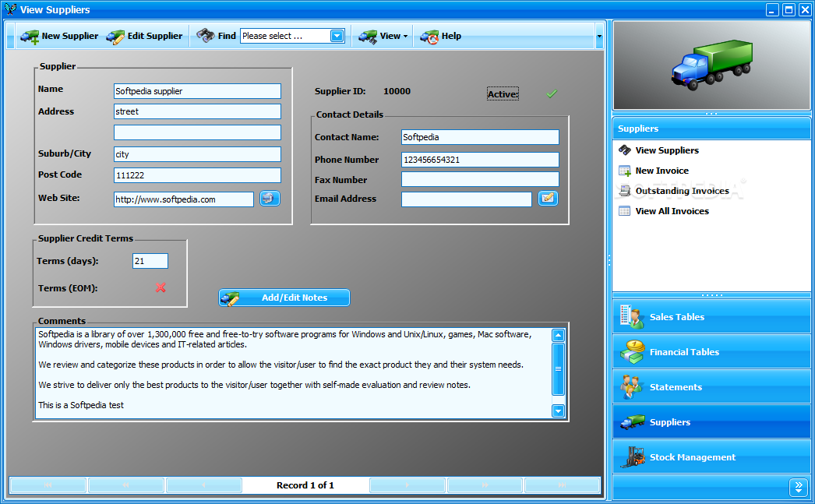
Task: Click the supplier Name field
Action: click(197, 91)
